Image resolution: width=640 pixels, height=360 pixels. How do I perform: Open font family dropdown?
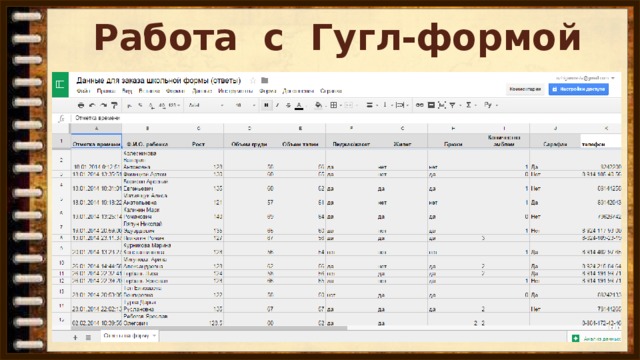pos(206,105)
